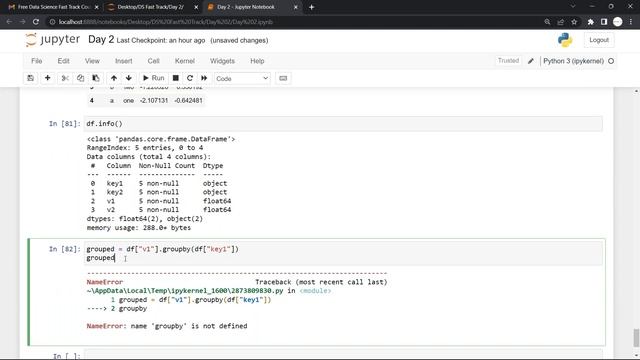The height and width of the screenshot is (360, 640).
Task: Open the File menu
Action: pyautogui.click(x=37, y=61)
